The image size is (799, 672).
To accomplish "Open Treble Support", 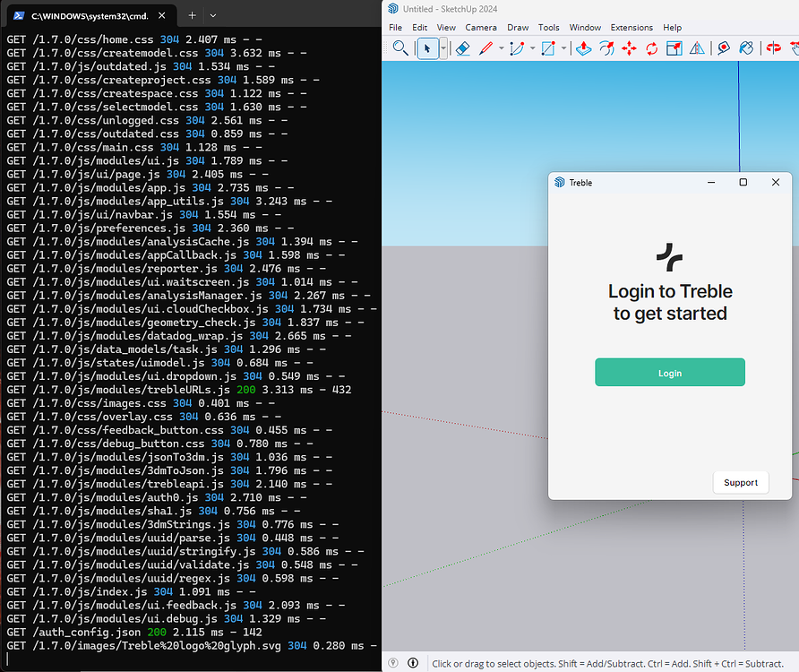I will point(741,482).
